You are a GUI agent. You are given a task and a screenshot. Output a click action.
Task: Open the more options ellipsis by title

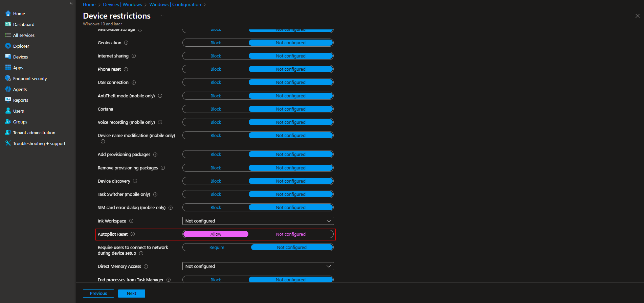pos(161,16)
